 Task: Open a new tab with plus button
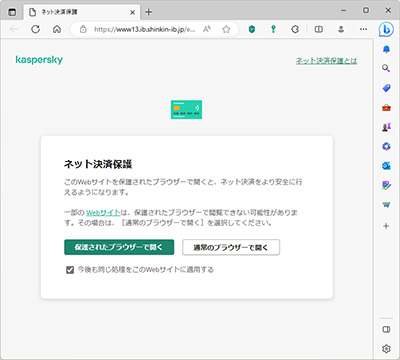[149, 12]
